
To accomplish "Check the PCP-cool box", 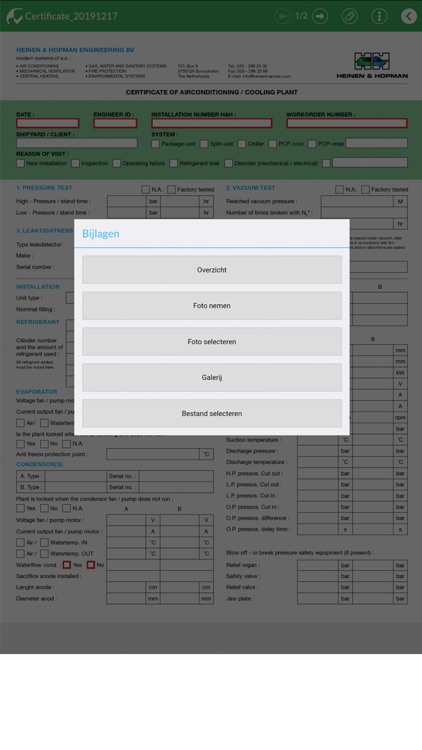I will (273, 143).
